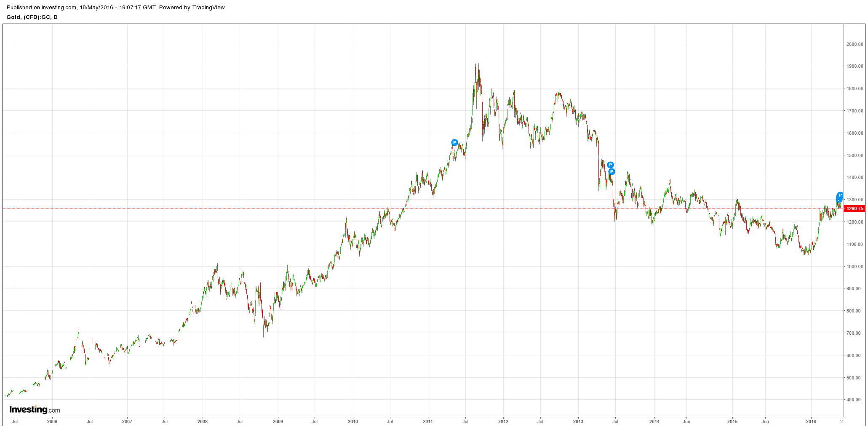
Task: Click the Investing.com logo watermark
Action: tap(35, 410)
